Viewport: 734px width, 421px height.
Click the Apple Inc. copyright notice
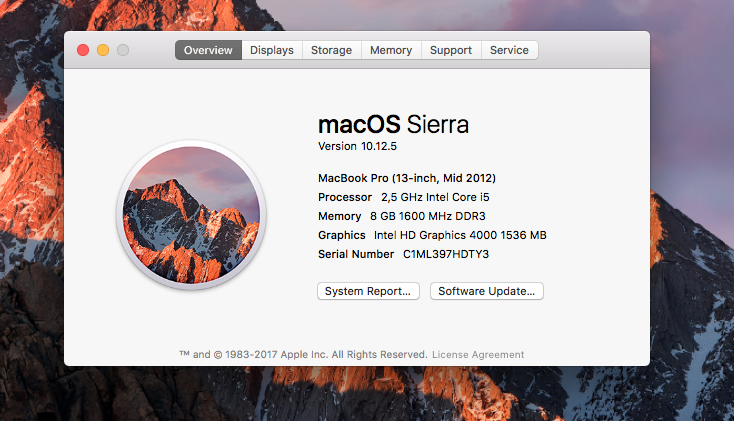click(303, 355)
